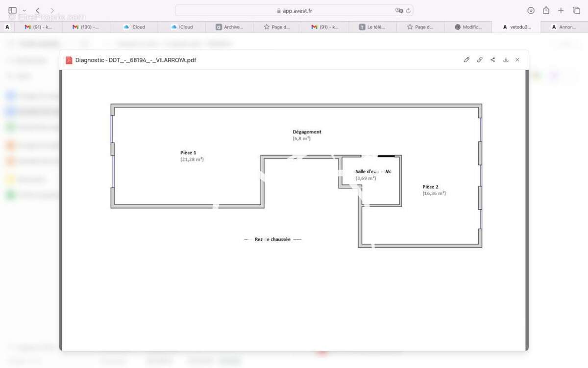The width and height of the screenshot is (588, 368).
Task: Toggle the Safari sidebar
Action: tap(12, 10)
